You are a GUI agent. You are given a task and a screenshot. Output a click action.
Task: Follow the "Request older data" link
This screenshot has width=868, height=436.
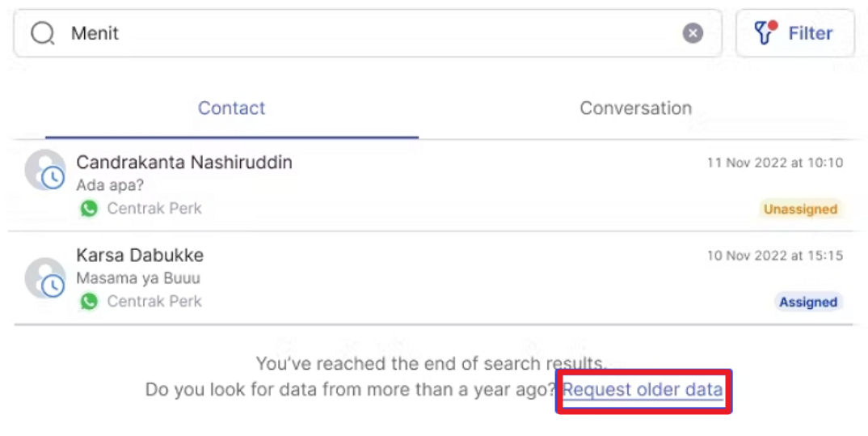(x=643, y=390)
